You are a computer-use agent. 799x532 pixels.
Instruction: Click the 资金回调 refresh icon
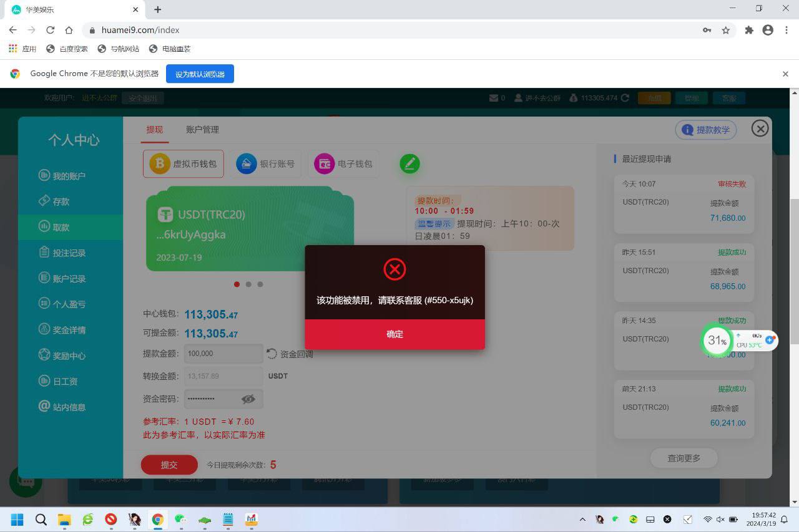[x=272, y=354]
